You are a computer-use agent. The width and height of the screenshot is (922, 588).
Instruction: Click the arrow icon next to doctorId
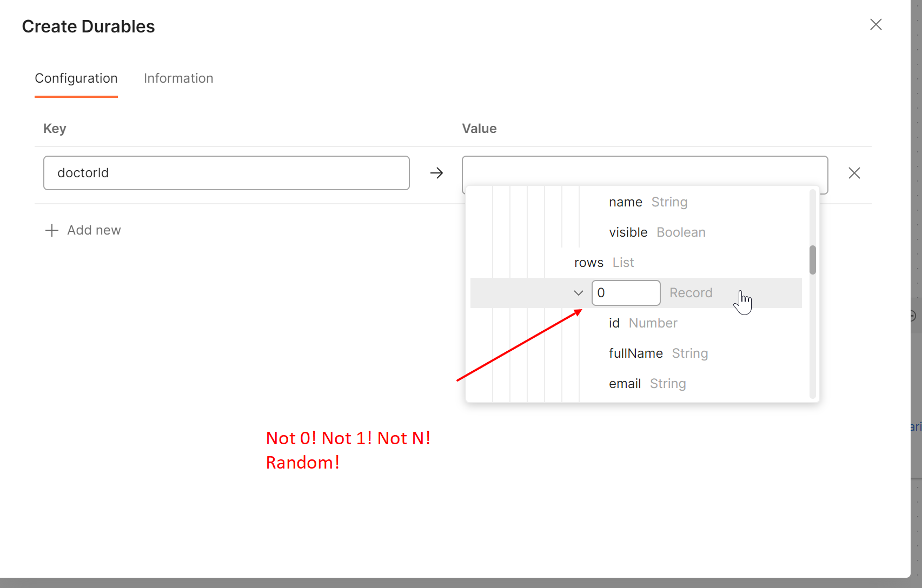(436, 173)
